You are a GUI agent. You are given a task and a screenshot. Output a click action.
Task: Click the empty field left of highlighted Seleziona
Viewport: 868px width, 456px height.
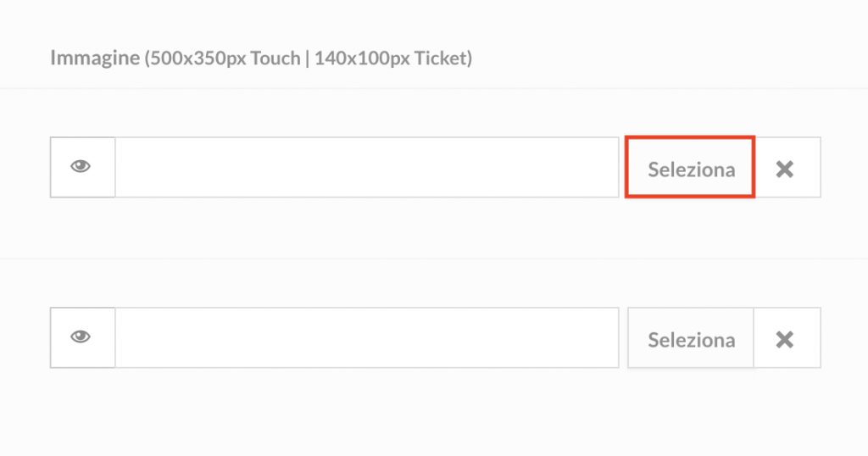point(366,167)
